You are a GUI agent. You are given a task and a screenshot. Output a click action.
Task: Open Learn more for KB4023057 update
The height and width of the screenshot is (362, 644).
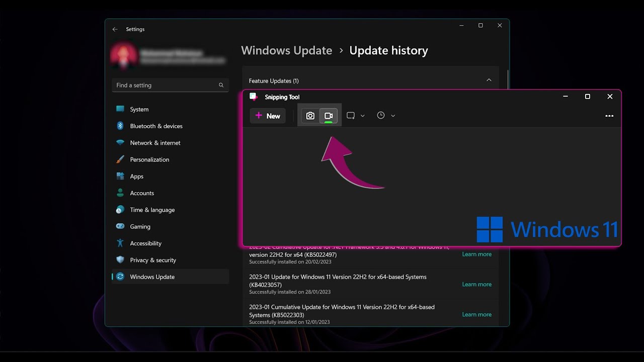point(477,284)
